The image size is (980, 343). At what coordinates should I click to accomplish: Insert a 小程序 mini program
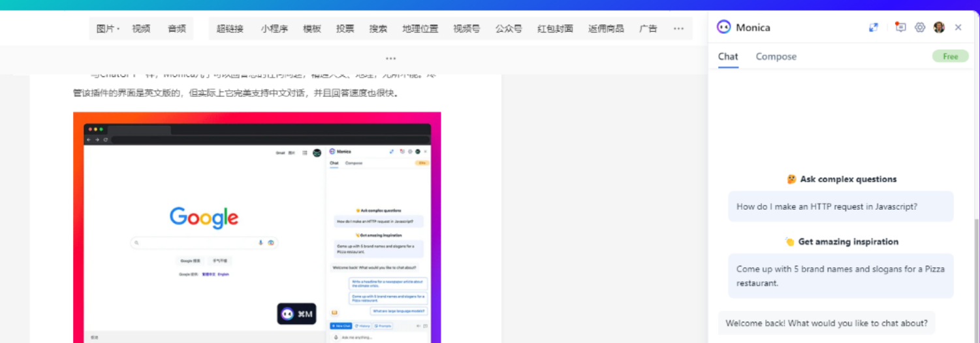point(274,29)
